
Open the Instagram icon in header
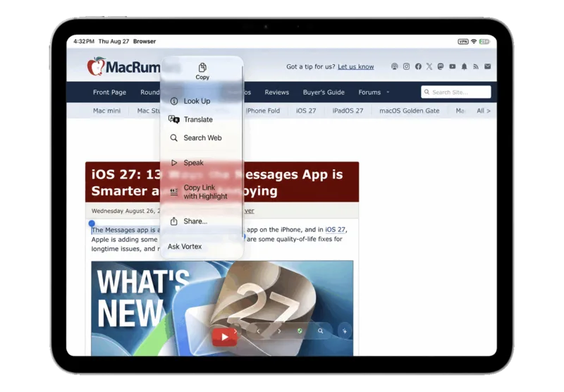point(407,66)
